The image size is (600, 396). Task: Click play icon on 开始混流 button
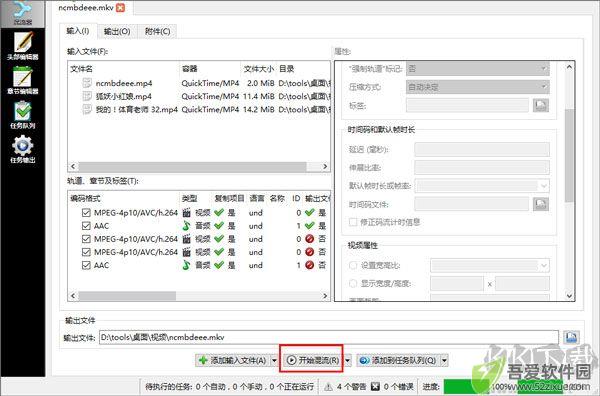tap(292, 360)
